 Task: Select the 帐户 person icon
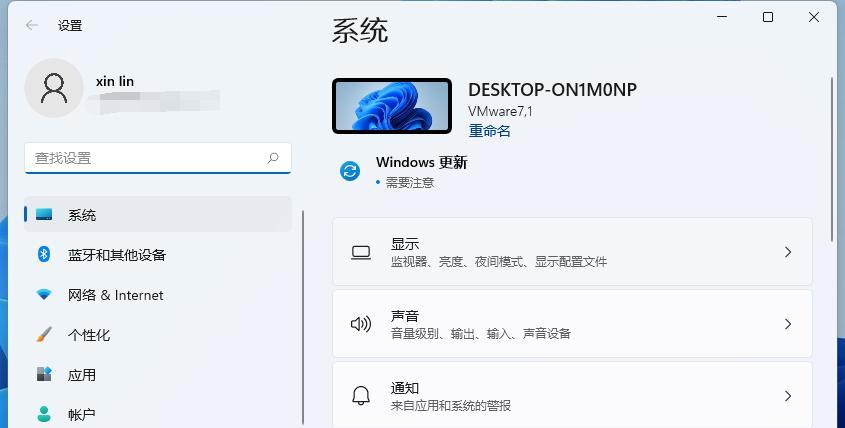coord(44,414)
